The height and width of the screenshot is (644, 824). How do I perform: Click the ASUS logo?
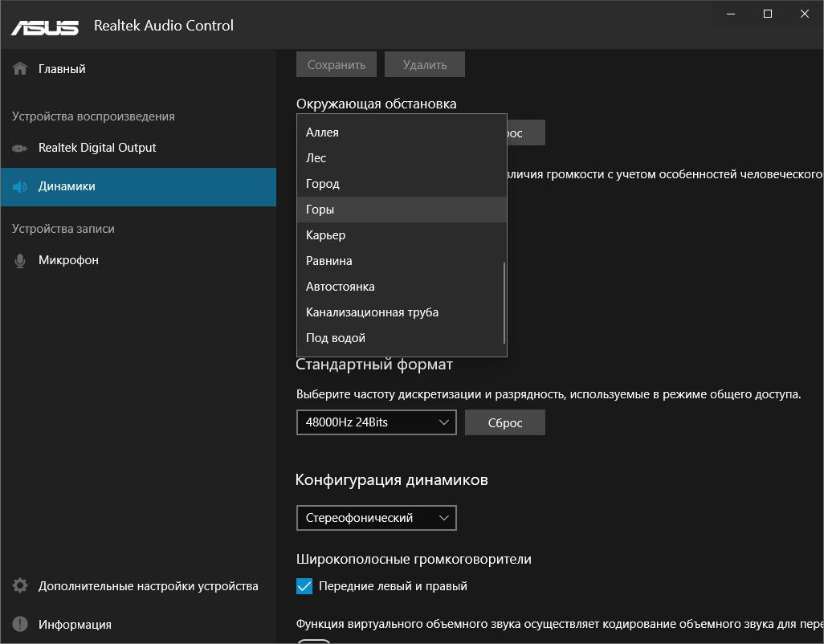[x=44, y=26]
